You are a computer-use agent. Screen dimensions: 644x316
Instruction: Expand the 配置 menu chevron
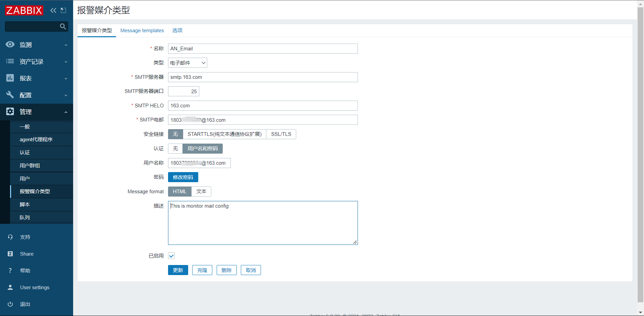[x=66, y=95]
